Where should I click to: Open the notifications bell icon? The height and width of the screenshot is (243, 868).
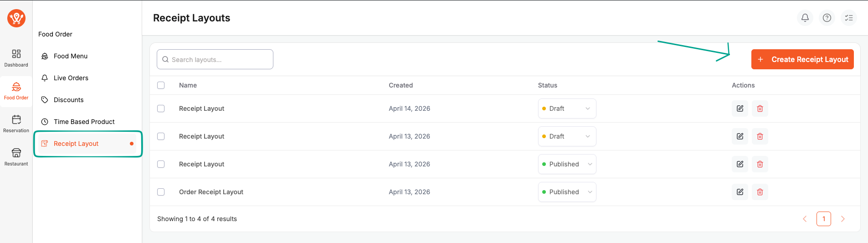805,18
